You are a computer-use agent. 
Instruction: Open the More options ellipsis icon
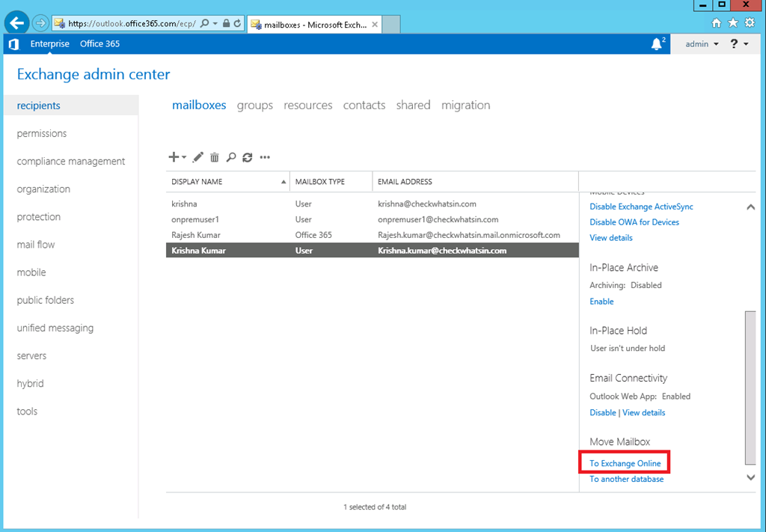tap(265, 157)
